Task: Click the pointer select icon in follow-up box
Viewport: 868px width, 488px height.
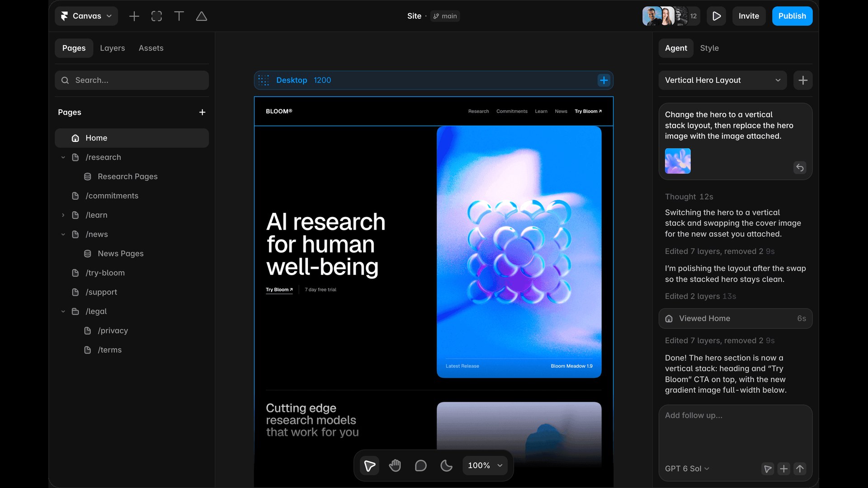Action: [768, 469]
